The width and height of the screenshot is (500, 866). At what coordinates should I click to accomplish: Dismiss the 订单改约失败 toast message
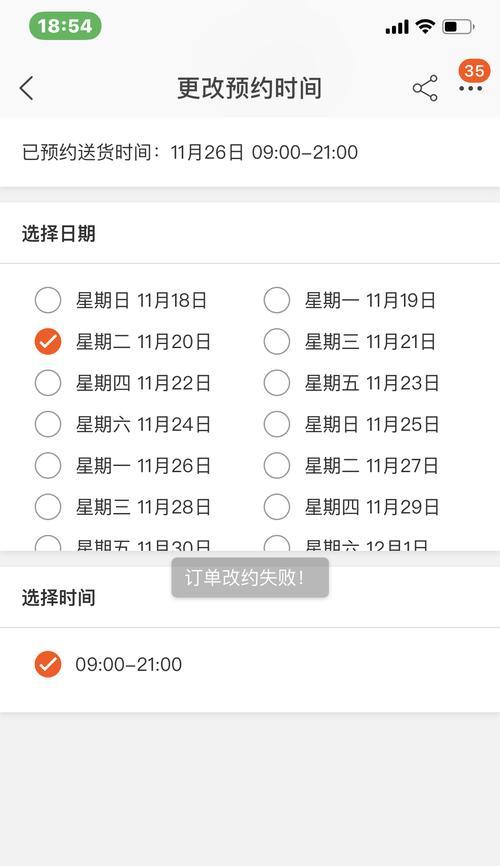250,578
